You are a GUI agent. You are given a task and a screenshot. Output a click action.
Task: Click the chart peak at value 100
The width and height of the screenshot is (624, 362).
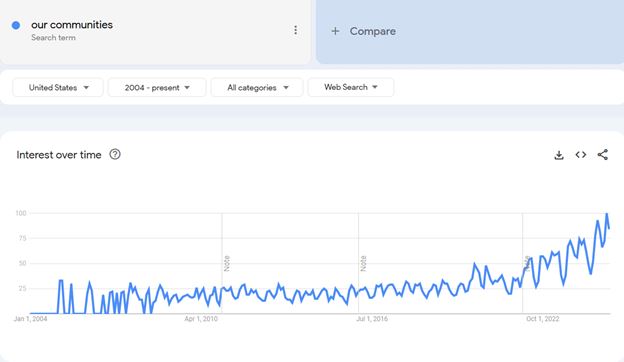pos(607,214)
